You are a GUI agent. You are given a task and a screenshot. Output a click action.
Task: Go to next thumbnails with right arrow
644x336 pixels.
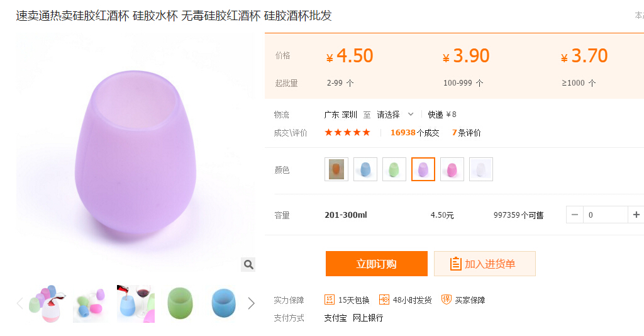point(252,303)
